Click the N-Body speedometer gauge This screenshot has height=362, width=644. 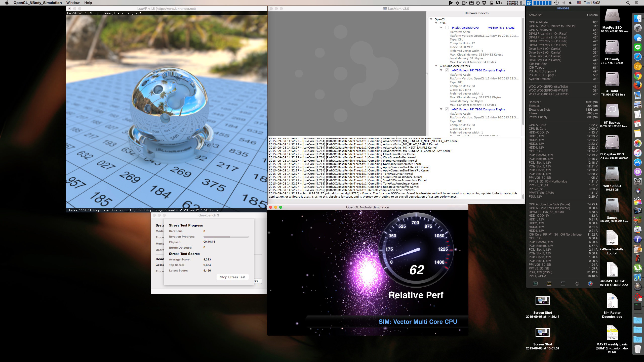(416, 250)
